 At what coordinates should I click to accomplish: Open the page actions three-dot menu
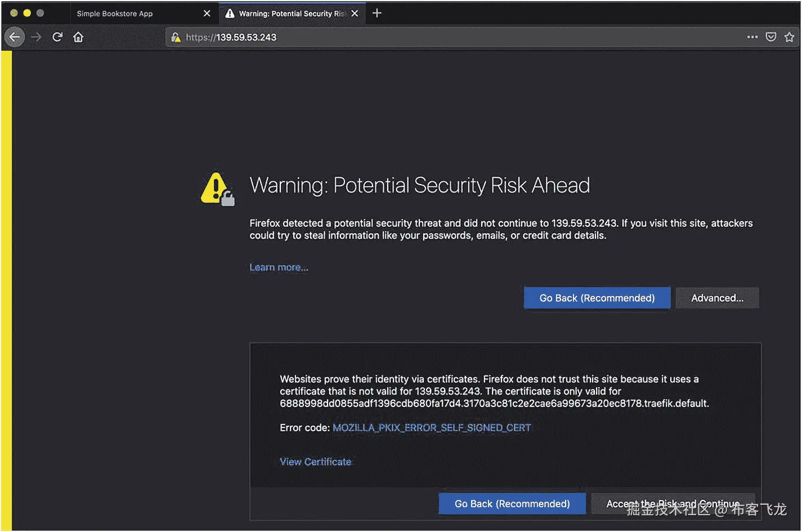click(752, 37)
